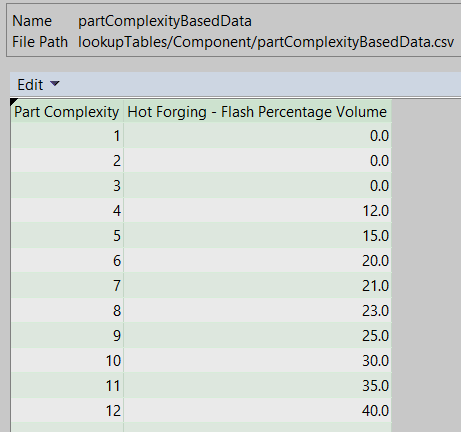Select flash value 40.0 cell

(257, 410)
